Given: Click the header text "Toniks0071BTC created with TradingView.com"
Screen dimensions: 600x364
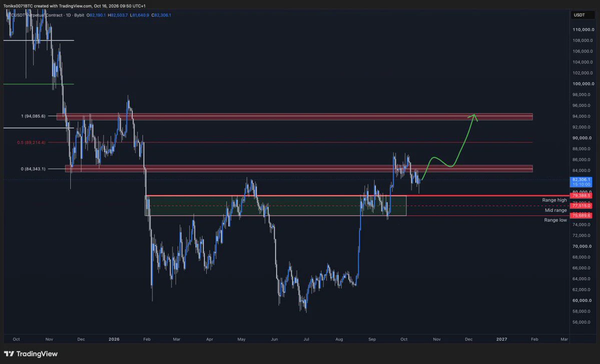Looking at the screenshot, I should pyautogui.click(x=48, y=6).
